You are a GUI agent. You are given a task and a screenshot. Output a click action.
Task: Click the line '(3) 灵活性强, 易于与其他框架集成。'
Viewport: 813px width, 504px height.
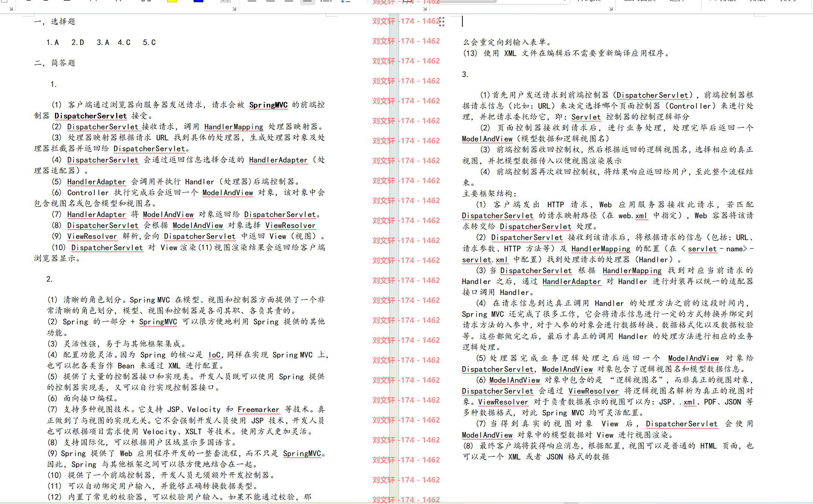[117, 344]
